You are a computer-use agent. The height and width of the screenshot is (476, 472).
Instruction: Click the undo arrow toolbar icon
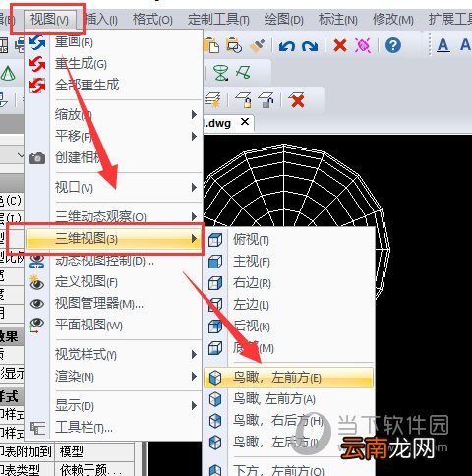click(287, 46)
